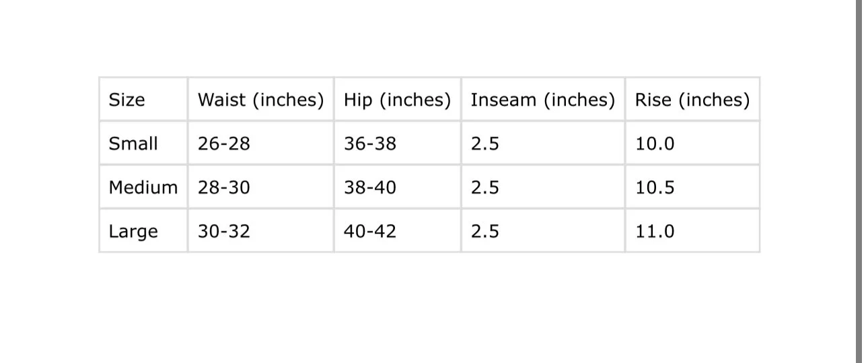Click the Inseam (inches) header cell
Viewport: 868px width, 363px height.
[x=542, y=100]
